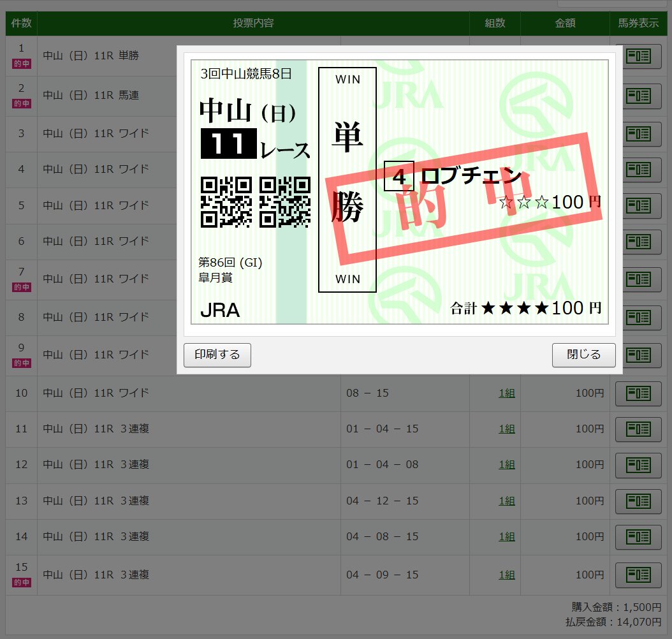Image resolution: width=672 pixels, height=639 pixels.
Task: View ticket for row 10 ワイド 08-15
Action: pyautogui.click(x=639, y=393)
